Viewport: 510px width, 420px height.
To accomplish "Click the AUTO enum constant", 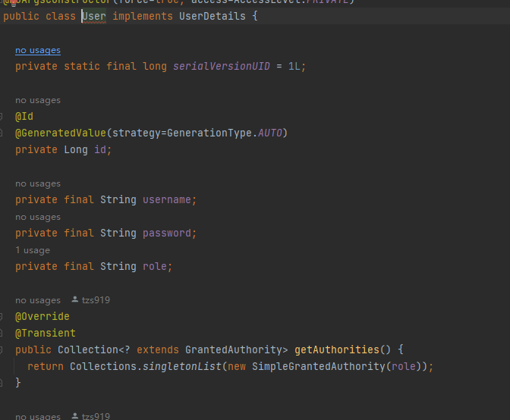I will click(270, 133).
